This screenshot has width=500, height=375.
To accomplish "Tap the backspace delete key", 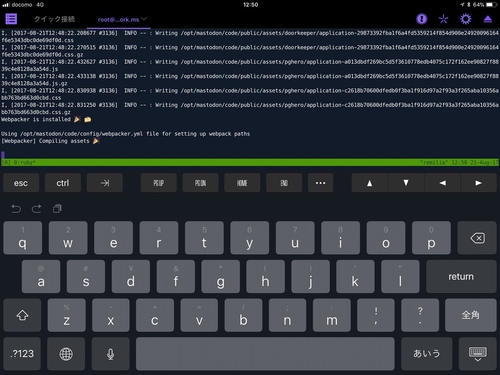I will coord(477,238).
